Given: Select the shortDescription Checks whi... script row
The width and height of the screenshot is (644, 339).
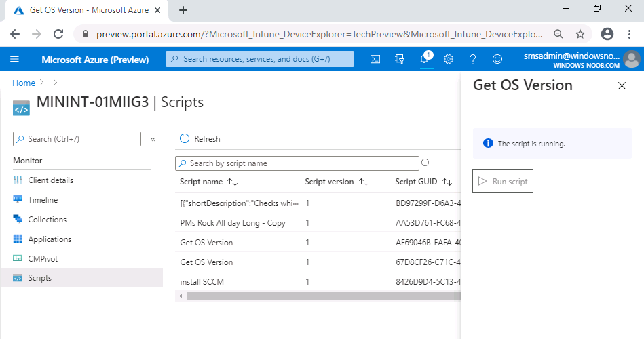Looking at the screenshot, I should click(x=318, y=203).
